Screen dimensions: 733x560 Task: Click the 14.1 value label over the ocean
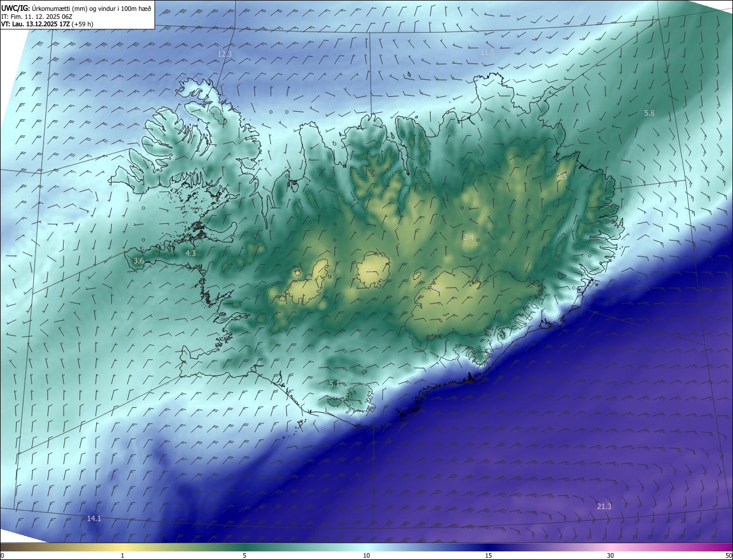click(94, 518)
